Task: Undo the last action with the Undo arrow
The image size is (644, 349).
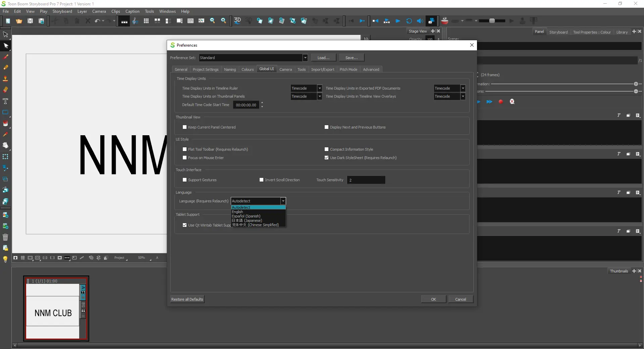Action: 97,21
